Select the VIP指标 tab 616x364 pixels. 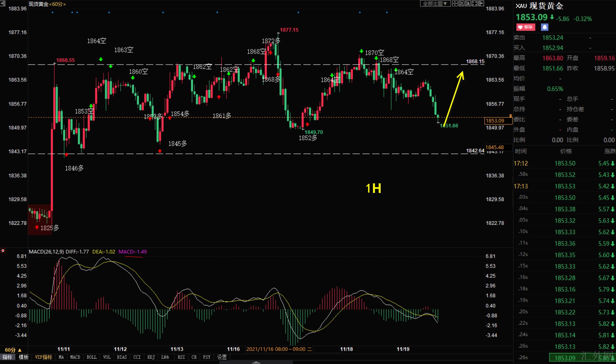[44, 357]
